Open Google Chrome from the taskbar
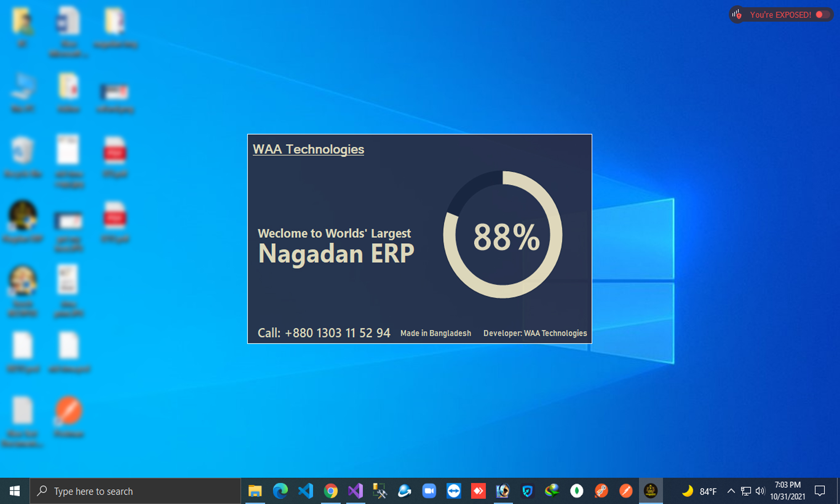 (331, 491)
